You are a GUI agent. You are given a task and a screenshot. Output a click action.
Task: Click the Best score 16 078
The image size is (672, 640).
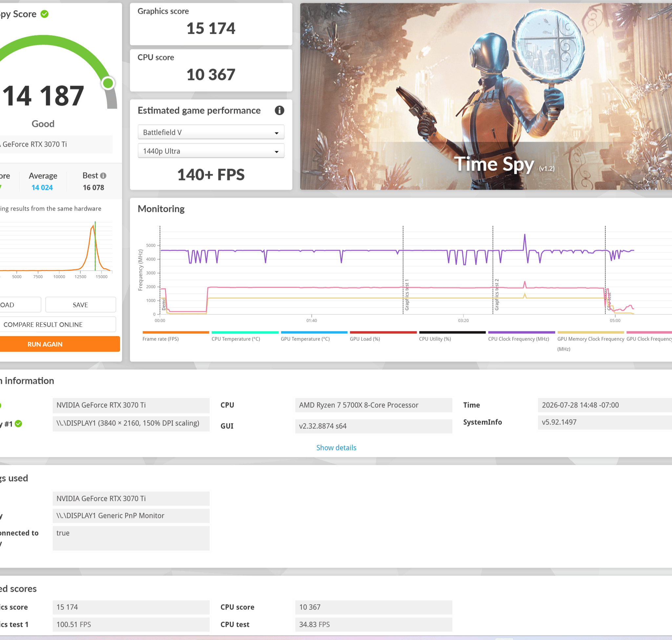(94, 188)
